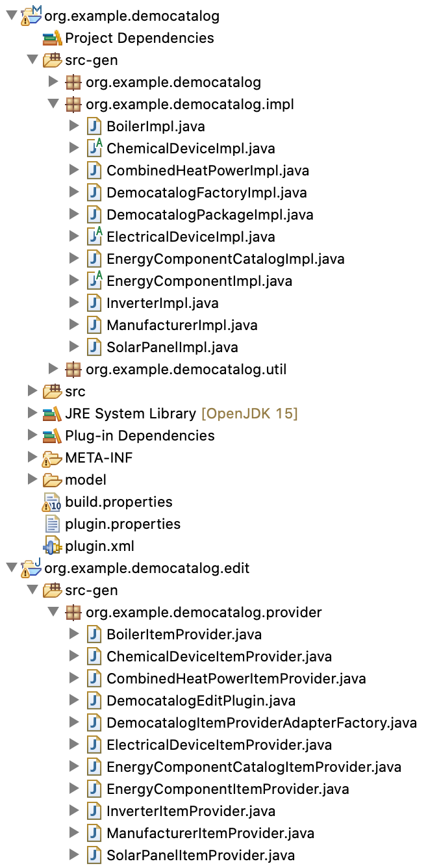Click the InverterImpl.java file icon
The width and height of the screenshot is (426, 868).
(x=95, y=303)
